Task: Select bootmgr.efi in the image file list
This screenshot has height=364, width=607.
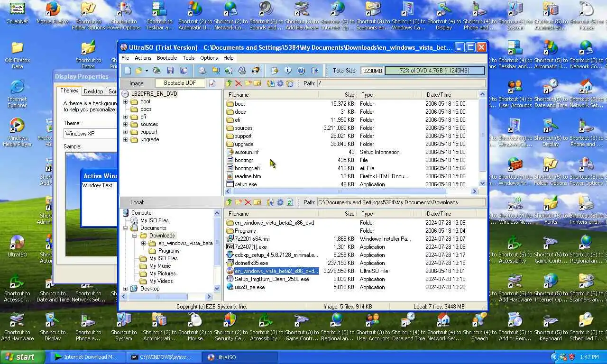Action: pyautogui.click(x=247, y=168)
